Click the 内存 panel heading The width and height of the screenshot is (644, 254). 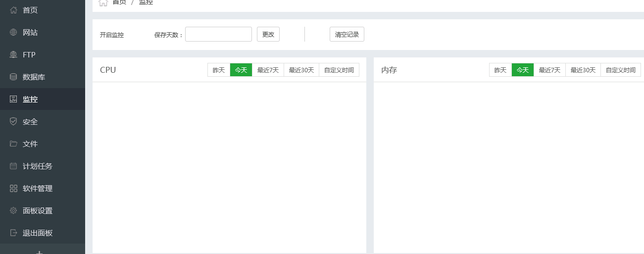[x=389, y=70]
